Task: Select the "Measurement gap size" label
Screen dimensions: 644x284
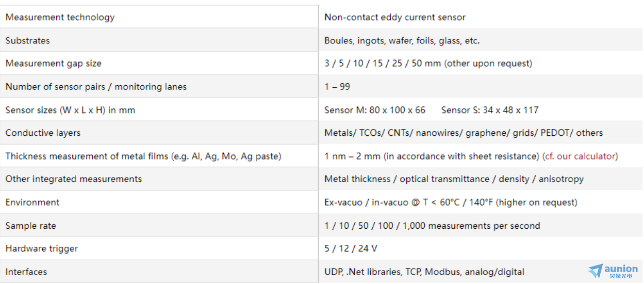Action: point(54,64)
